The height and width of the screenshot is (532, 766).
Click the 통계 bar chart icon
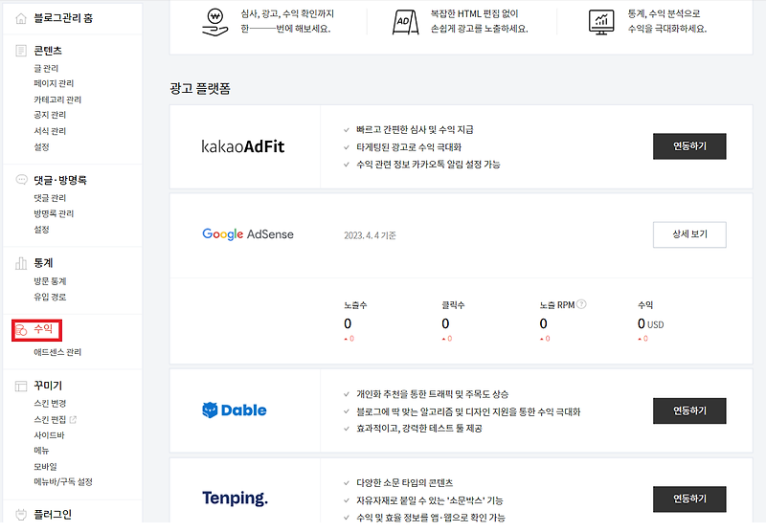[x=21, y=263]
